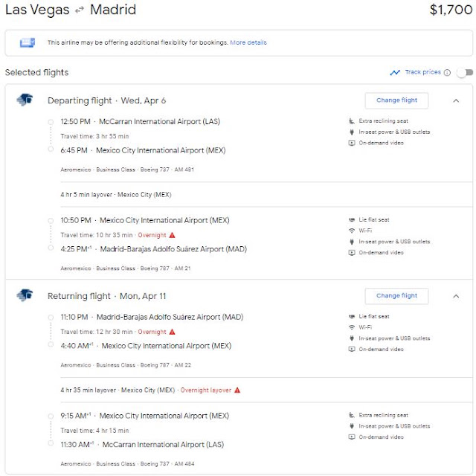This screenshot has height=476, width=476.
Task: Toggle the Track prices switch
Action: (x=465, y=73)
